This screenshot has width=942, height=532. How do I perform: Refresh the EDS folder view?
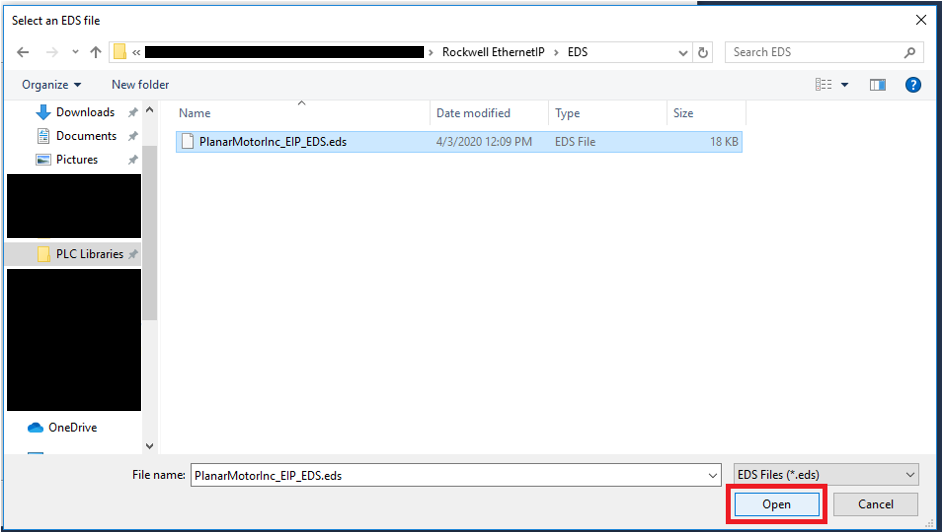(703, 52)
